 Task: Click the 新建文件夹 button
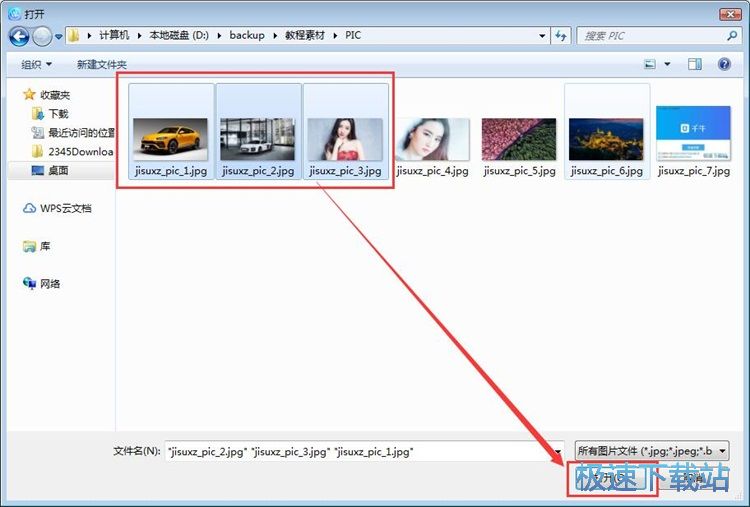(101, 64)
